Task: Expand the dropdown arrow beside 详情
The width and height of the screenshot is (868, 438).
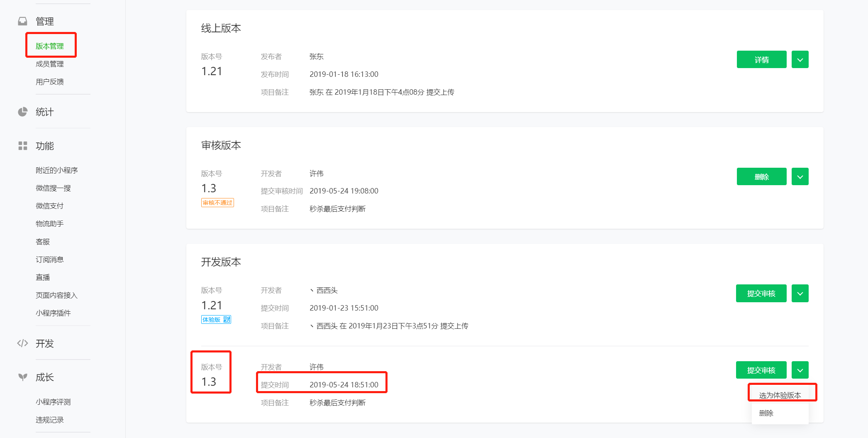Action: click(800, 59)
